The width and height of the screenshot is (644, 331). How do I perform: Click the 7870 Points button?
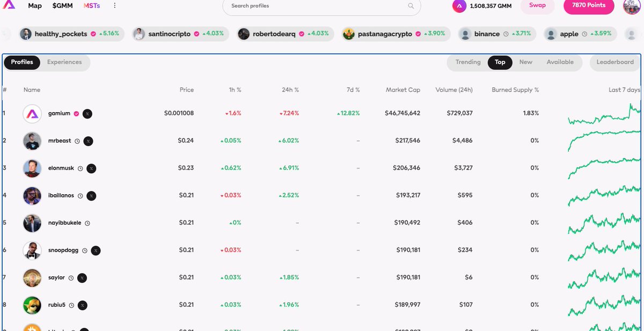(589, 5)
